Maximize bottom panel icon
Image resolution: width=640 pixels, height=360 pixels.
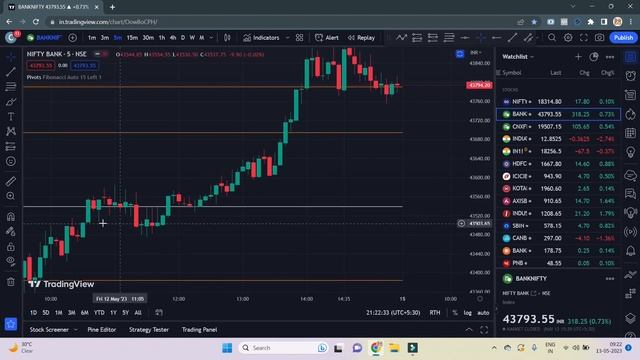(484, 330)
